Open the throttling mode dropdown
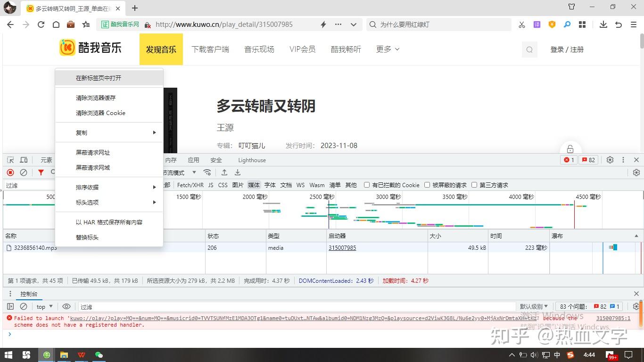The height and width of the screenshot is (362, 644). (180, 173)
